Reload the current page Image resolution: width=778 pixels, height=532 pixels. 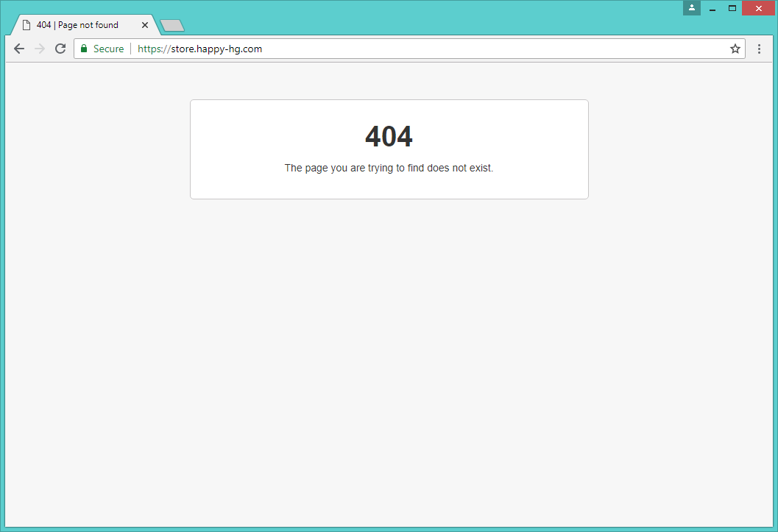[x=60, y=49]
